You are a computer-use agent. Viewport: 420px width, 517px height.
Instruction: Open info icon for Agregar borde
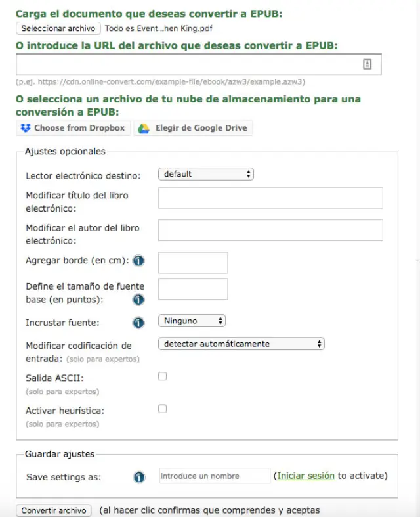(138, 261)
